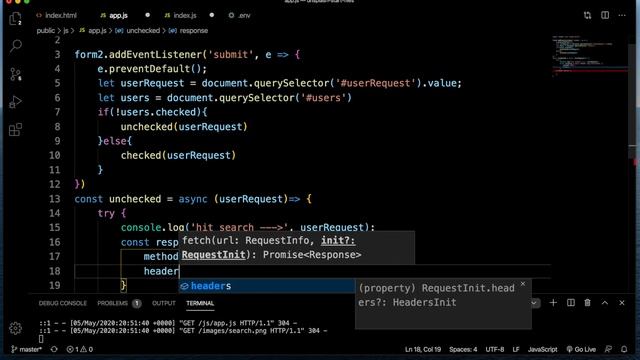Open the Explorer view in activity bar
The height and width of the screenshot is (360, 640).
pos(15,19)
